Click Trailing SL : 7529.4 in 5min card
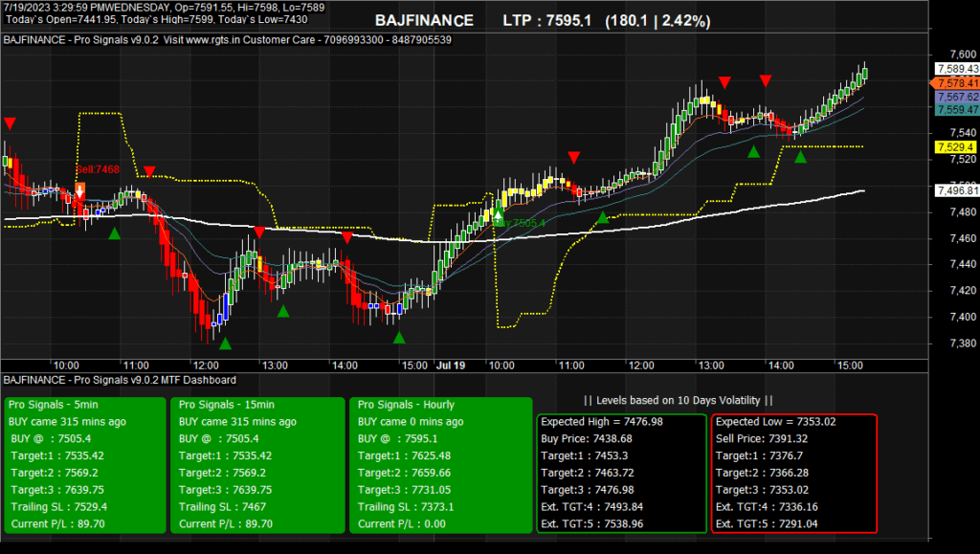Image resolution: width=980 pixels, height=554 pixels. [x=58, y=507]
